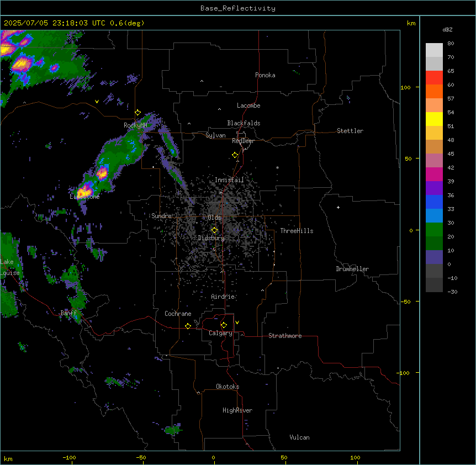Click the bright yellow 51-54 dBZ legend swatch
476x465 pixels.
pos(434,119)
